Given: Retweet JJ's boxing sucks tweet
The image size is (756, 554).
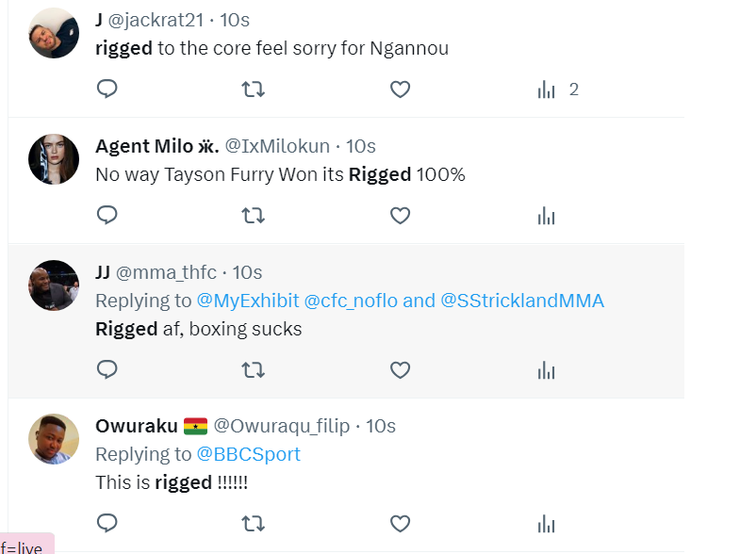Looking at the screenshot, I should [x=253, y=369].
